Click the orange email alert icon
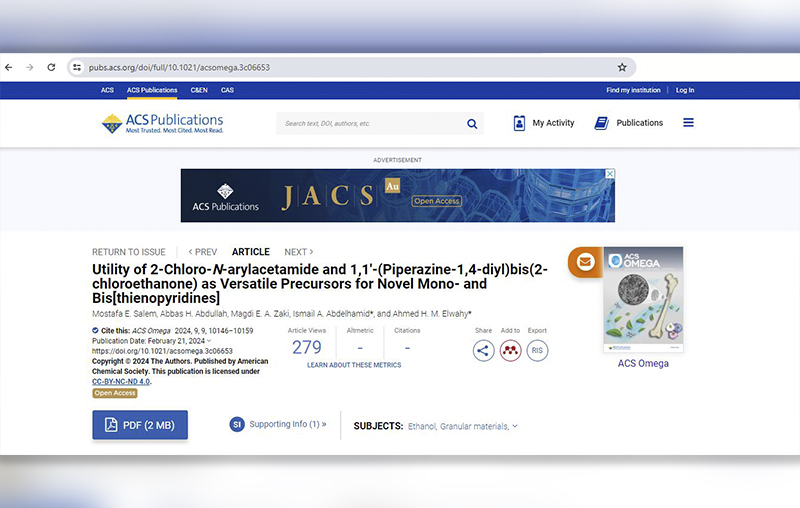This screenshot has height=508, width=800. [x=585, y=262]
